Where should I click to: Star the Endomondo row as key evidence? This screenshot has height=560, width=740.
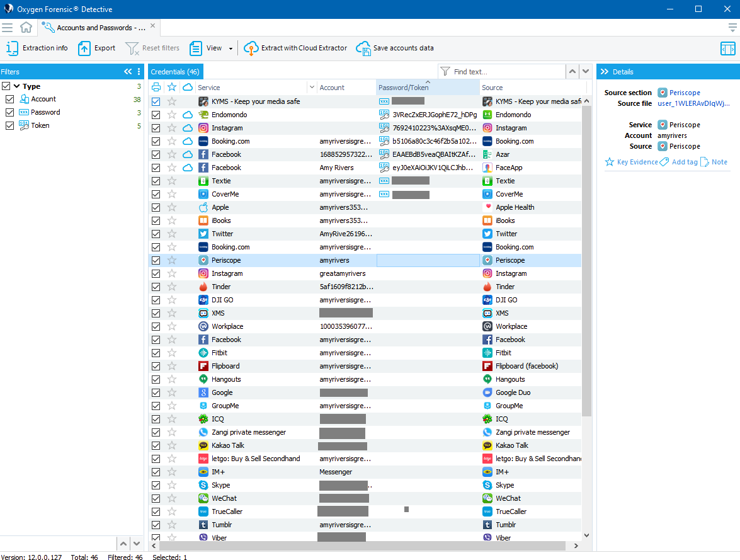click(x=171, y=115)
